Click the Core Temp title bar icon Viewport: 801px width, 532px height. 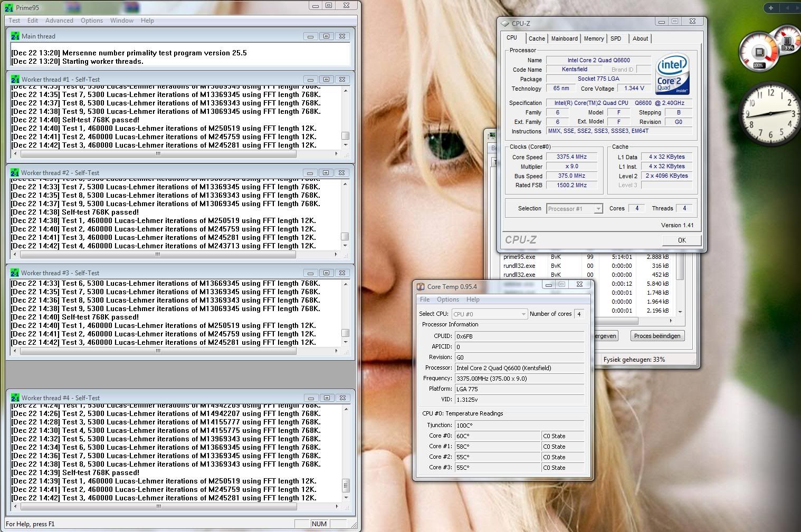point(421,287)
